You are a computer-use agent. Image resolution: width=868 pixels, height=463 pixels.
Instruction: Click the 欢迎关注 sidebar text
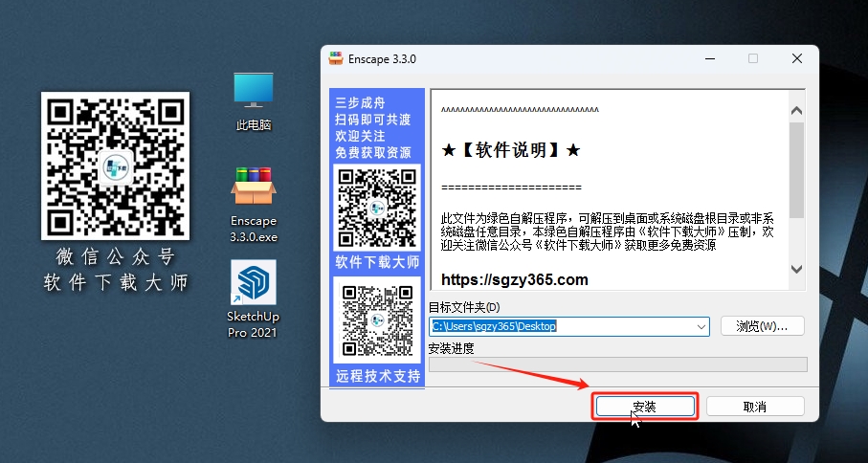[x=360, y=136]
